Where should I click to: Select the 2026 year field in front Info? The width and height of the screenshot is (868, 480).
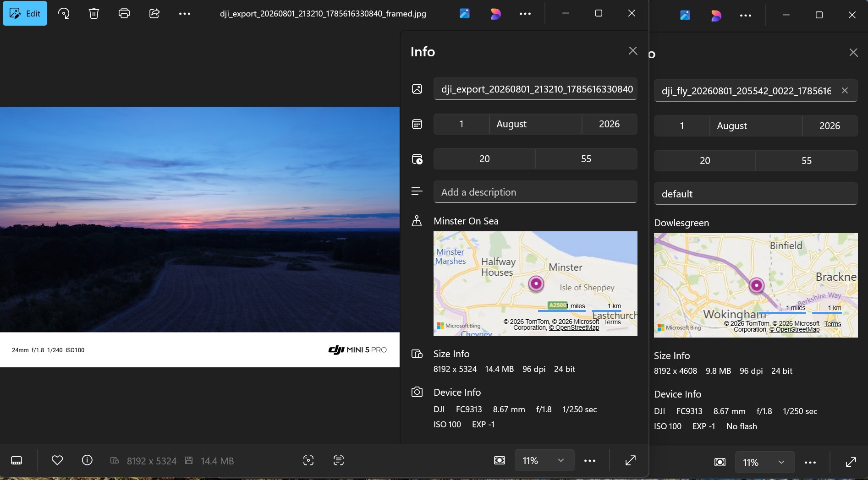(610, 124)
